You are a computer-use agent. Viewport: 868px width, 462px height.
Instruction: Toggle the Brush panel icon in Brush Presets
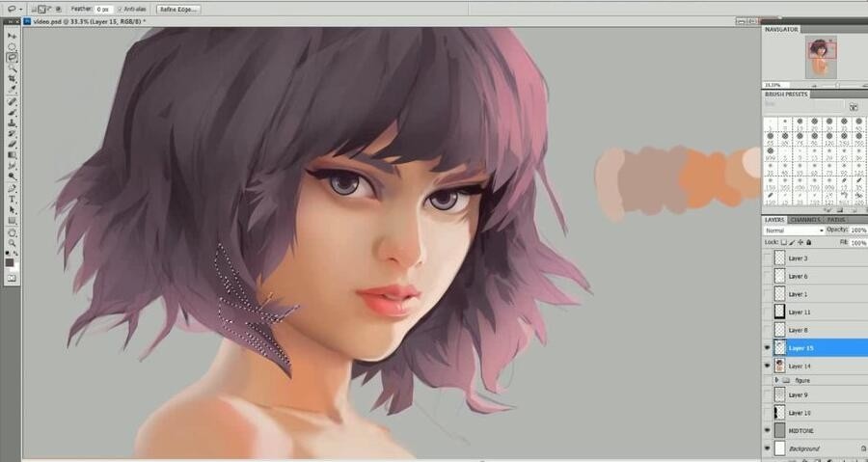pyautogui.click(x=854, y=106)
